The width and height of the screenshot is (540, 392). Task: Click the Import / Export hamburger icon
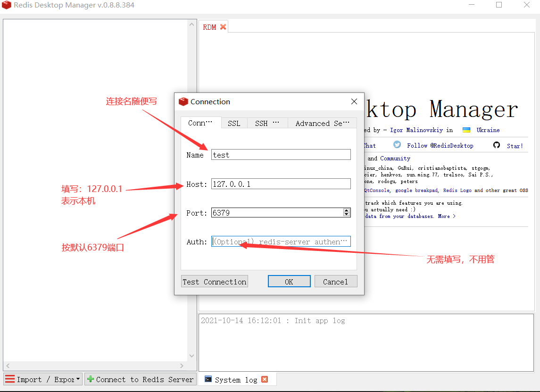point(10,379)
